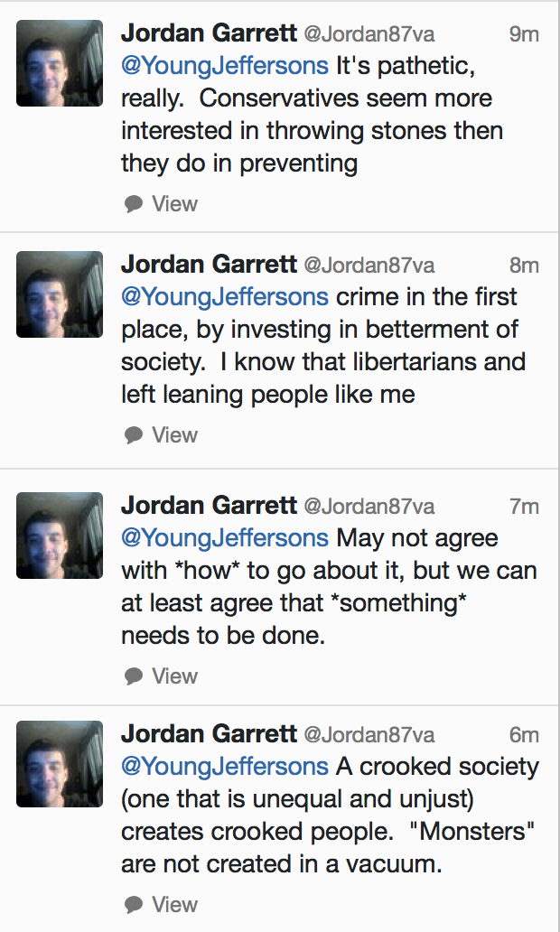Expand View on the 'Monsters' tweet

(x=174, y=905)
